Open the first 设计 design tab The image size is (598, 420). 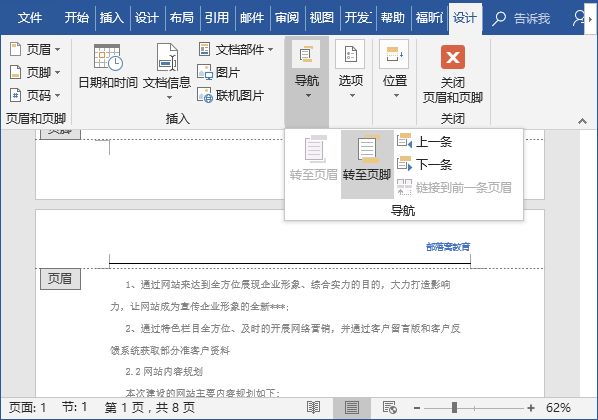(x=146, y=18)
